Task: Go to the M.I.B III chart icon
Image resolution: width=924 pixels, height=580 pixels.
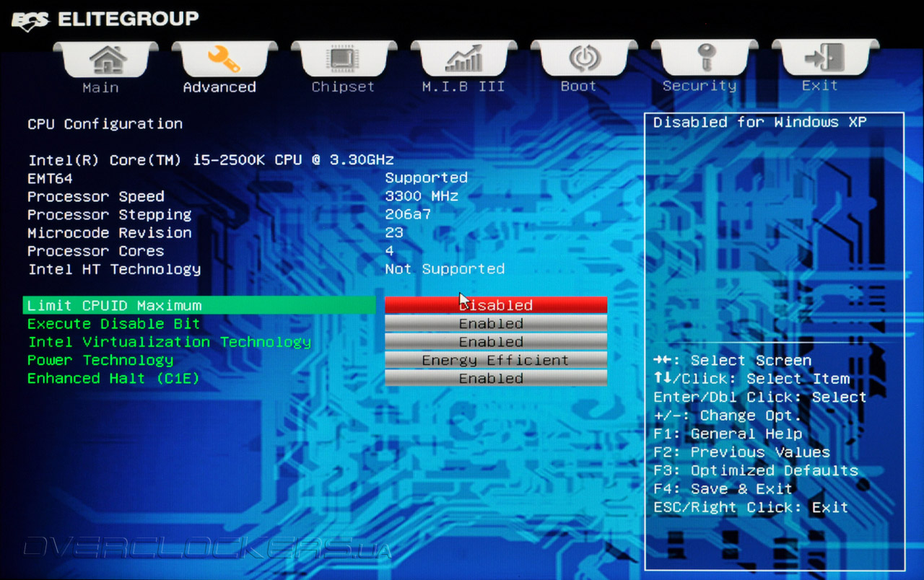Action: click(463, 58)
